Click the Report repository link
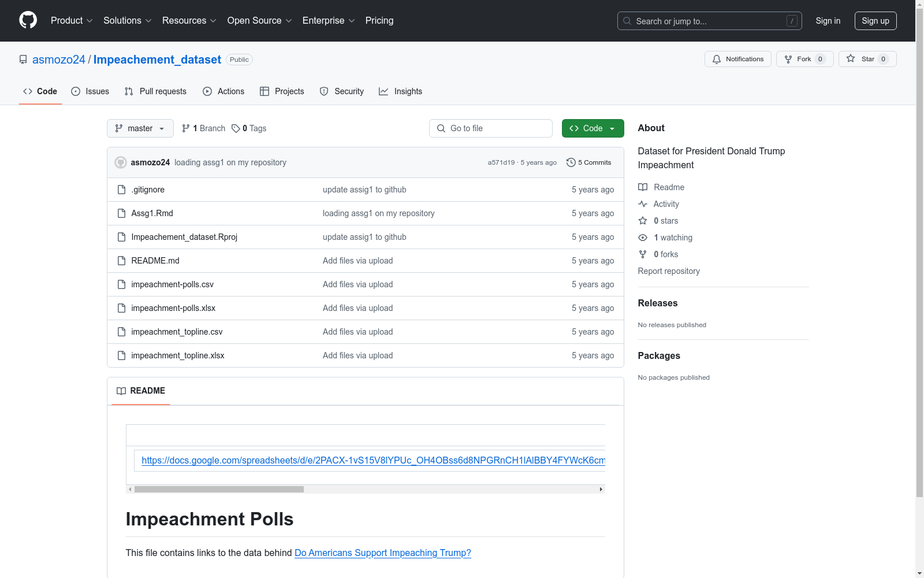The width and height of the screenshot is (924, 578). click(x=669, y=271)
